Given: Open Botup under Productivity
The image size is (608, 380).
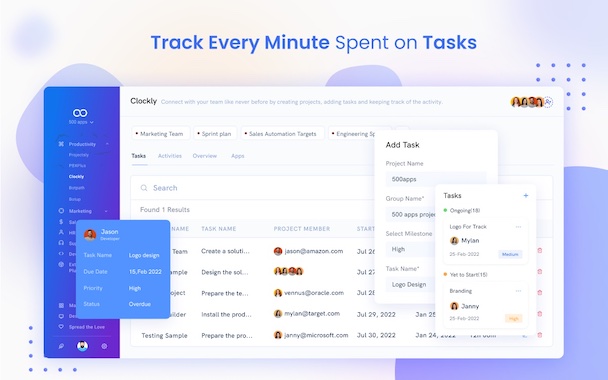Looking at the screenshot, I should (75, 199).
